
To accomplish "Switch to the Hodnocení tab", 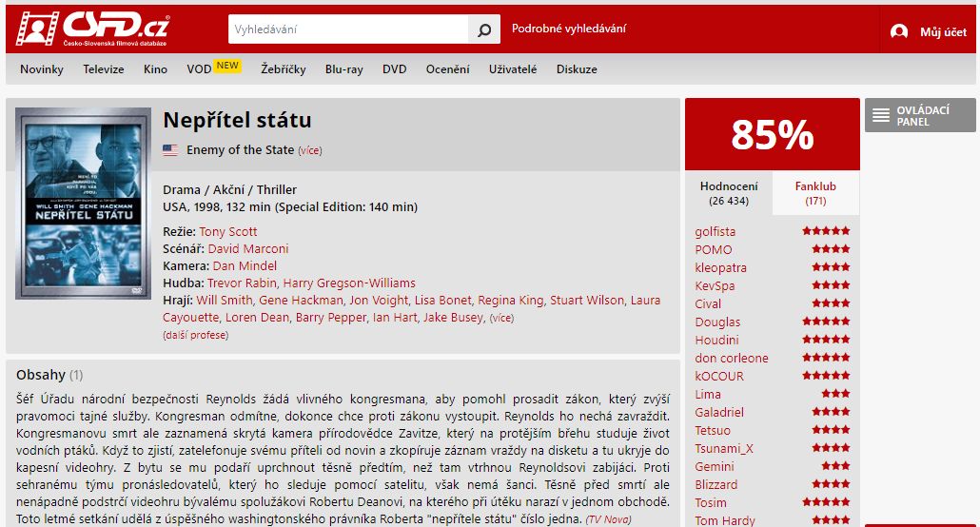I will (x=729, y=193).
